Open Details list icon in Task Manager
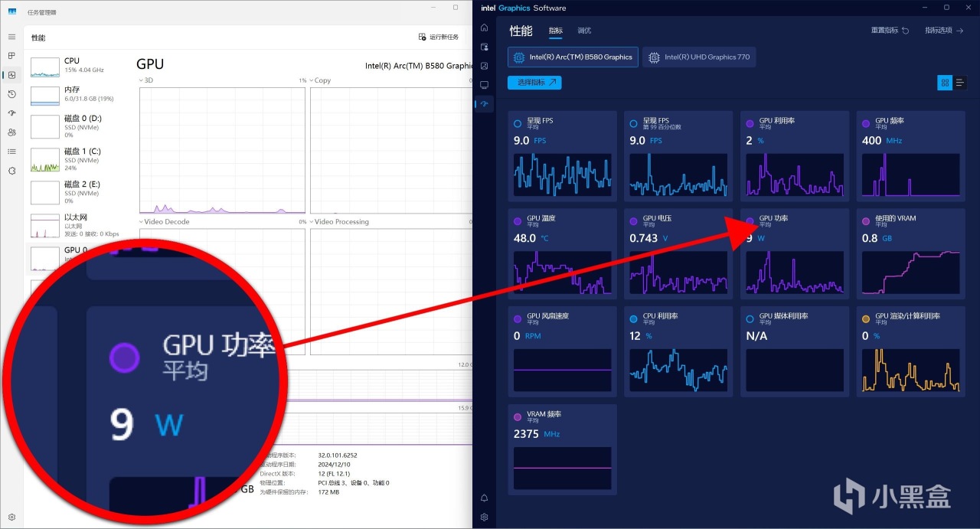This screenshot has width=980, height=529. 11,151
